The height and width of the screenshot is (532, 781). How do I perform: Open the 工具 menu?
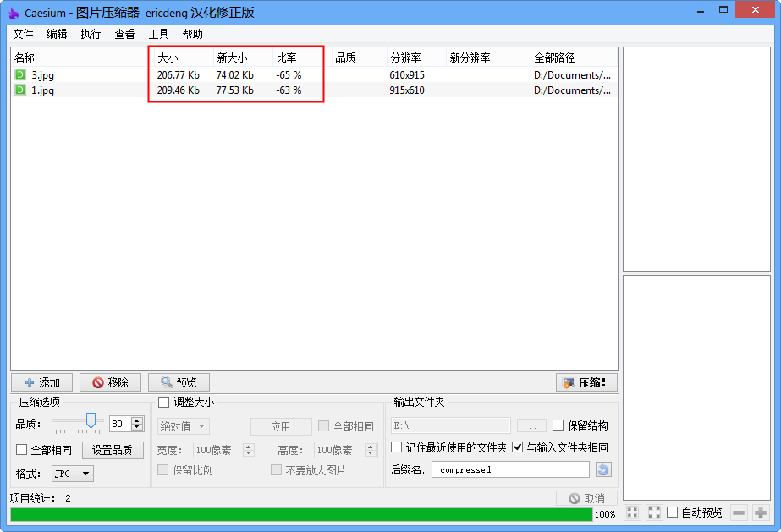[158, 34]
